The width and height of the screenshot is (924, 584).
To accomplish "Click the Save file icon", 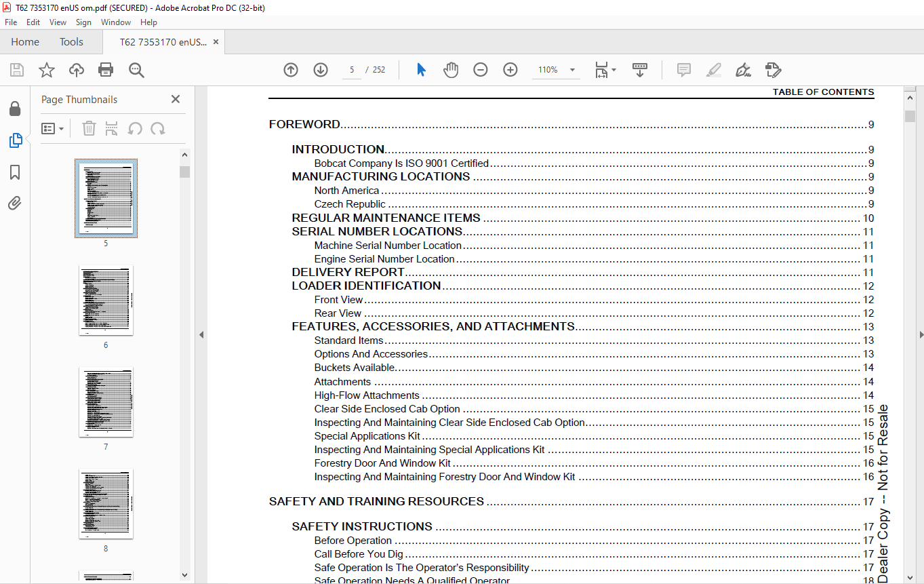I will 17,70.
